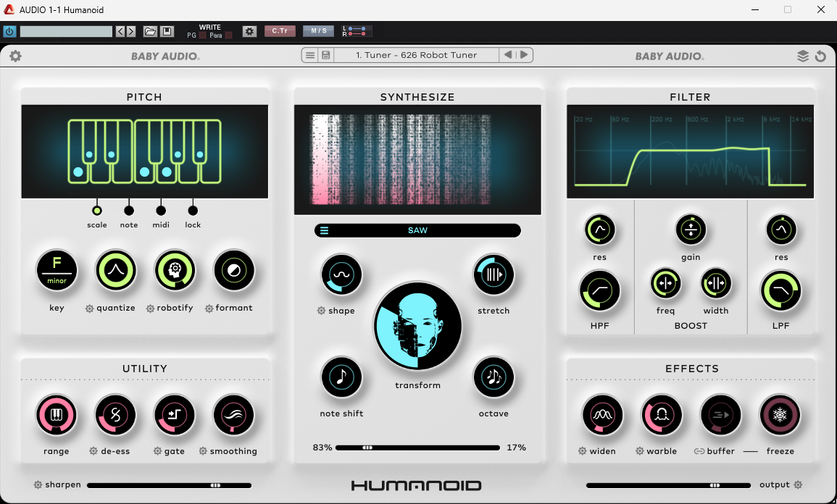The image size is (837, 504).
Task: Click the HUMANOID logo at bottom
Action: tap(417, 485)
